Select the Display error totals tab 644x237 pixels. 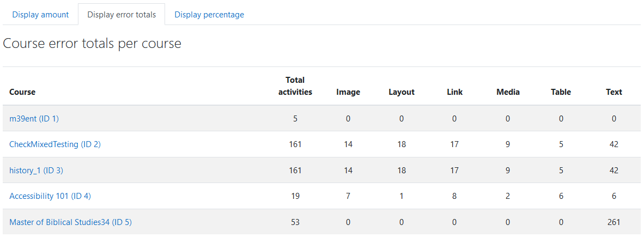tap(121, 15)
